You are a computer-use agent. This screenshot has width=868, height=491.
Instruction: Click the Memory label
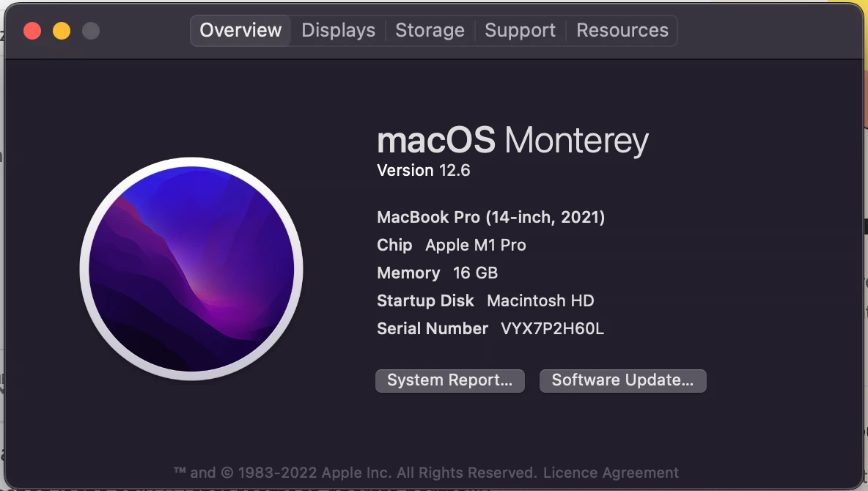pyautogui.click(x=408, y=273)
